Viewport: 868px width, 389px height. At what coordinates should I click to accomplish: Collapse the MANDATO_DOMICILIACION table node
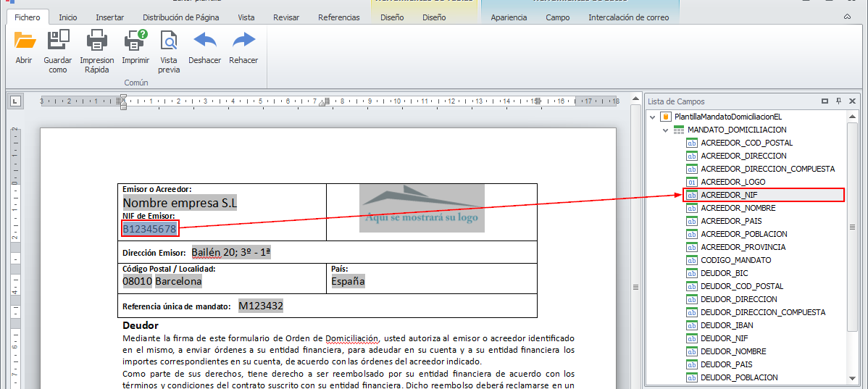665,130
